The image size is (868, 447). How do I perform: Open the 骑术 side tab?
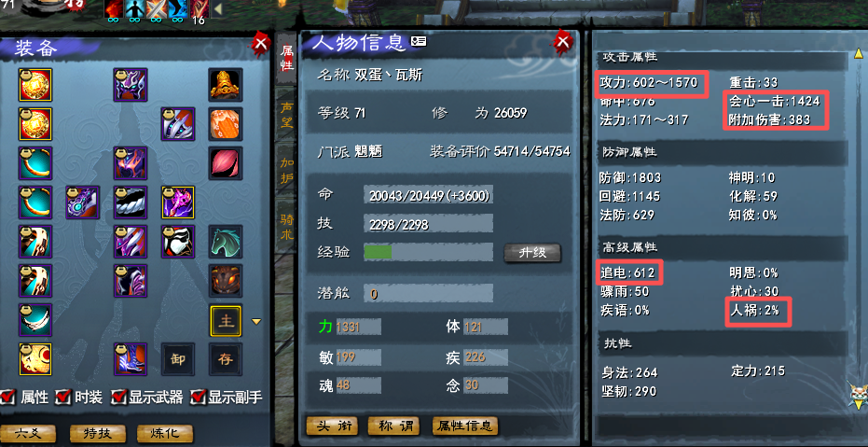click(x=286, y=227)
